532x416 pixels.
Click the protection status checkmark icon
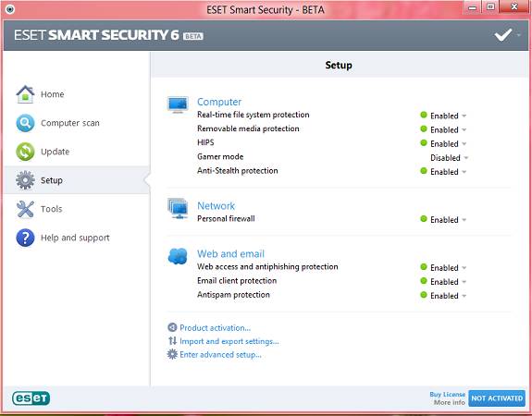[503, 34]
